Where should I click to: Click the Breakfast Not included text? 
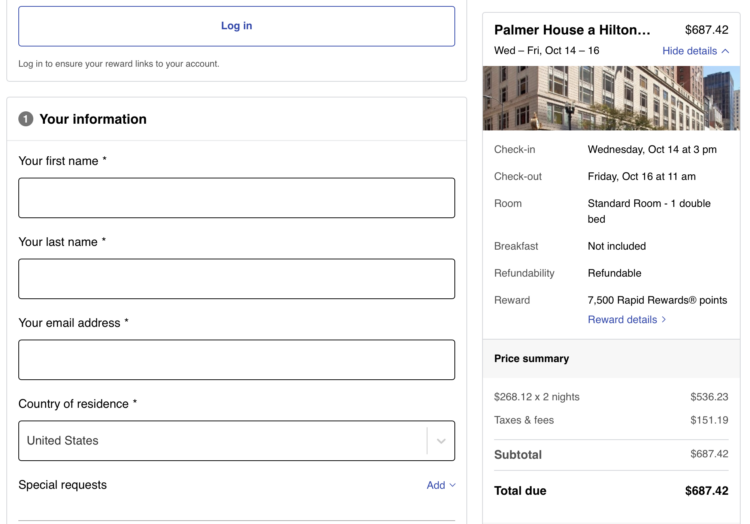click(x=617, y=246)
